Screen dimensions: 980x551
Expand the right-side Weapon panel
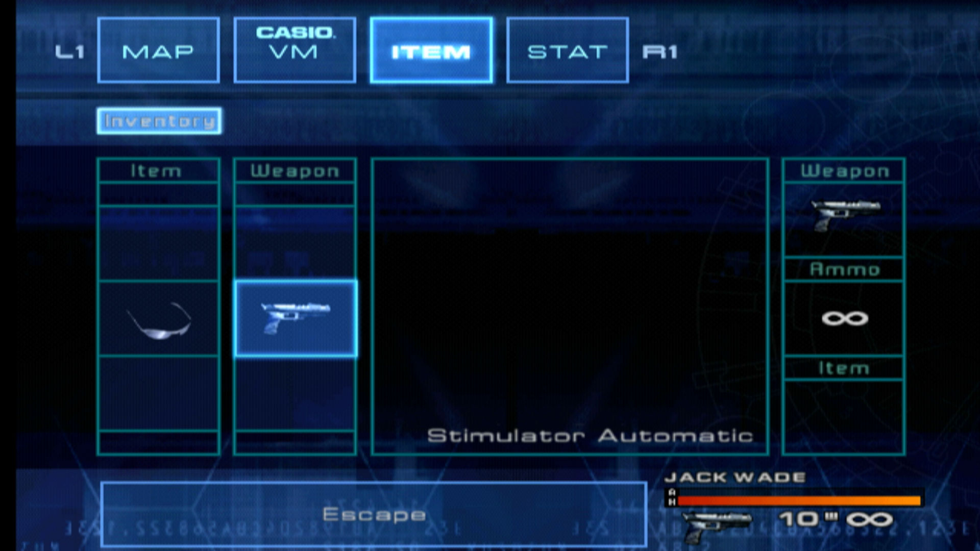844,171
